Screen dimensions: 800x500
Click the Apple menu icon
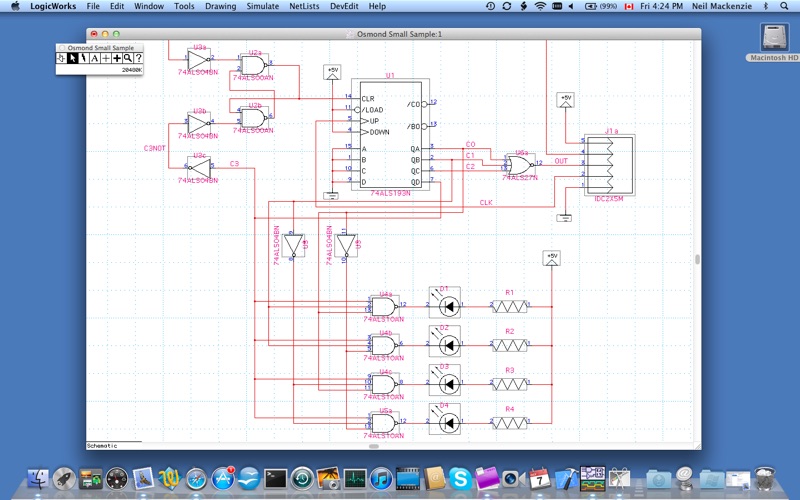[x=15, y=6]
